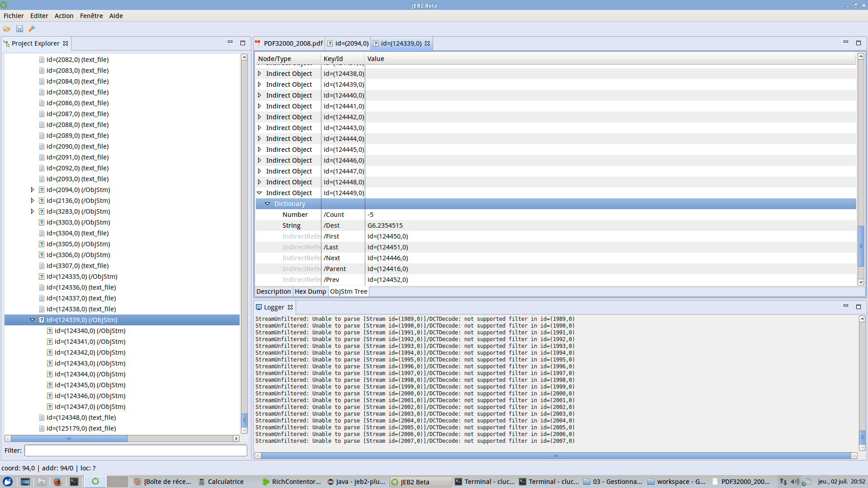Image resolution: width=868 pixels, height=488 pixels.
Task: Open Firefox from the taskbar
Action: click(57, 482)
